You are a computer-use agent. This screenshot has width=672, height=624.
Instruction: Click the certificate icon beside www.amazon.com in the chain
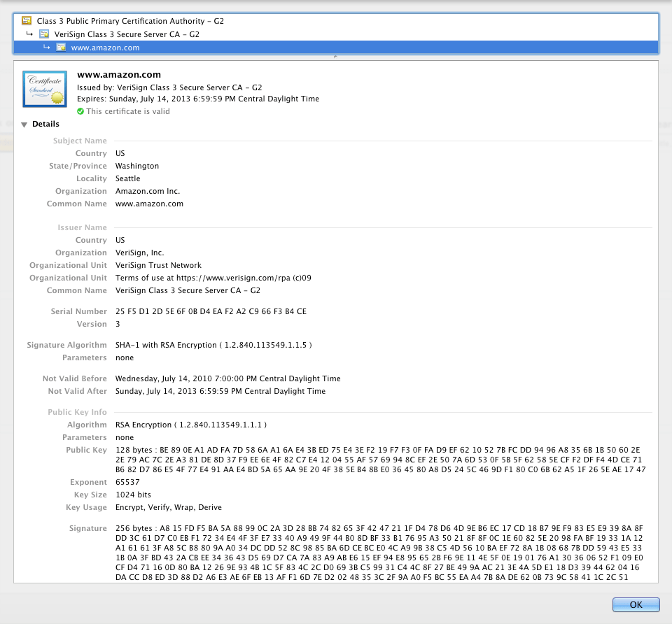tap(60, 48)
